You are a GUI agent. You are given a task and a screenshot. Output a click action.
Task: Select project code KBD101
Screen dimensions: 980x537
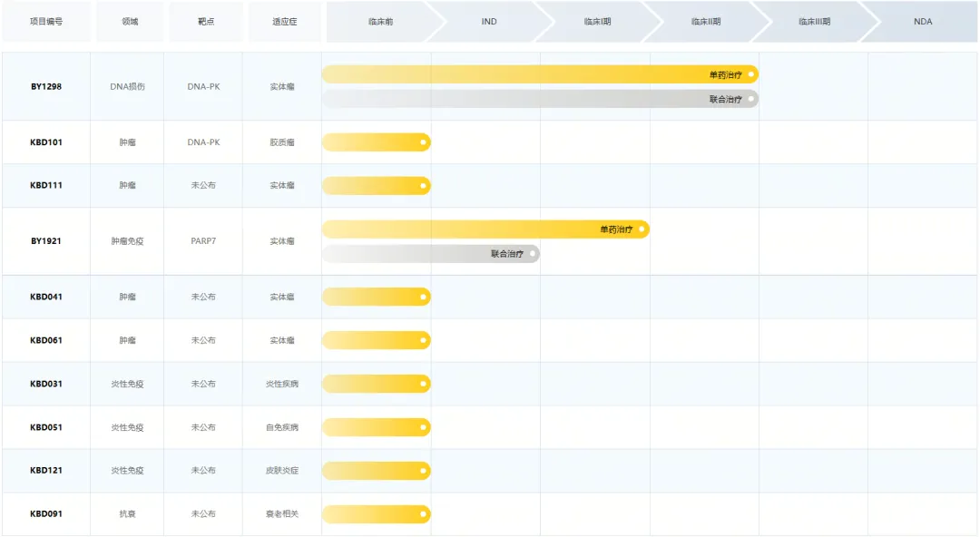point(45,142)
